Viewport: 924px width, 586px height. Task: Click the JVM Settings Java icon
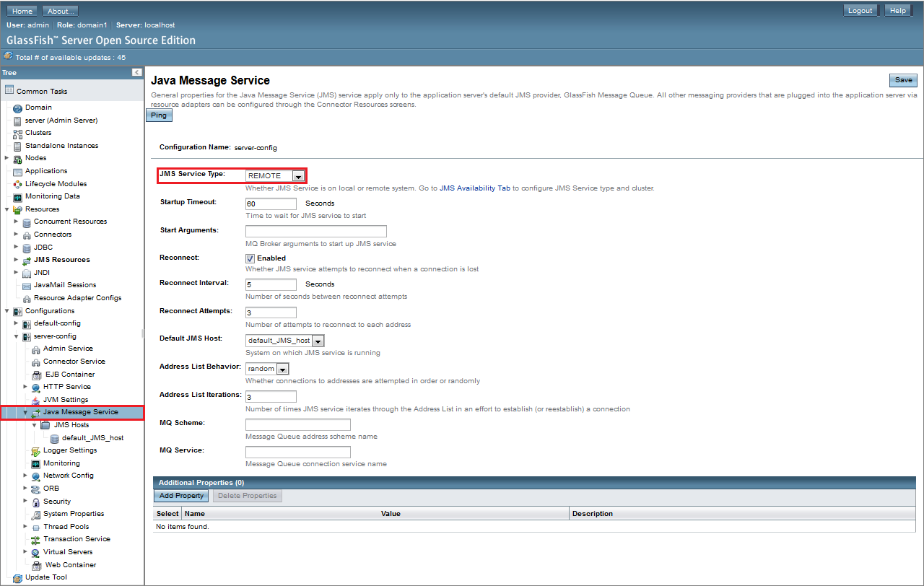click(x=36, y=400)
